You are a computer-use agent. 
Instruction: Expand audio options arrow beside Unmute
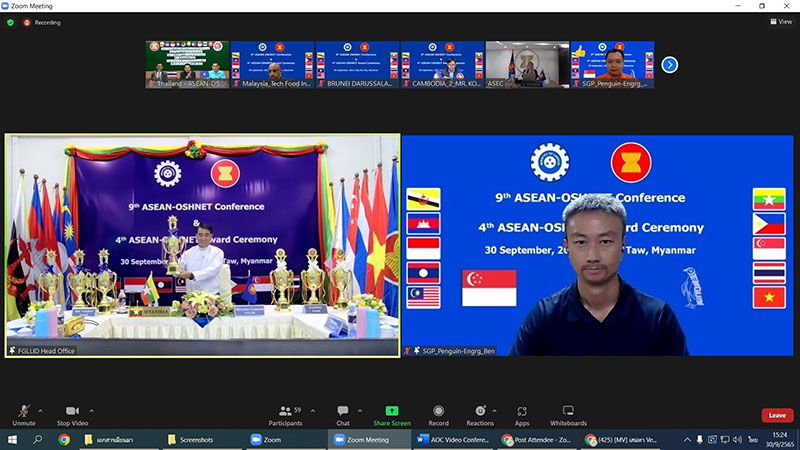[x=40, y=409]
